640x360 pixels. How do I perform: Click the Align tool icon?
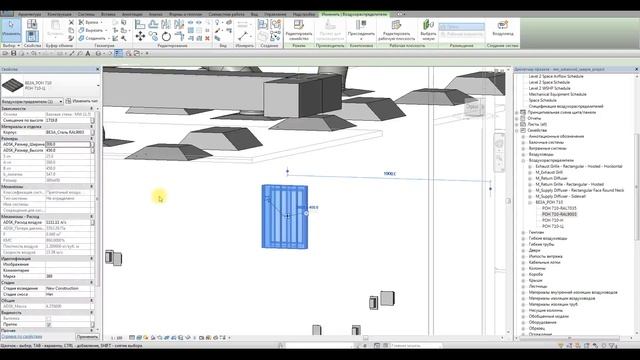pos(140,24)
